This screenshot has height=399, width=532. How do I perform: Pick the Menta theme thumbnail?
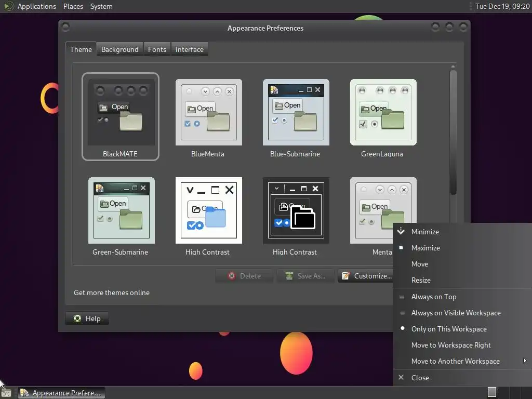click(x=383, y=210)
